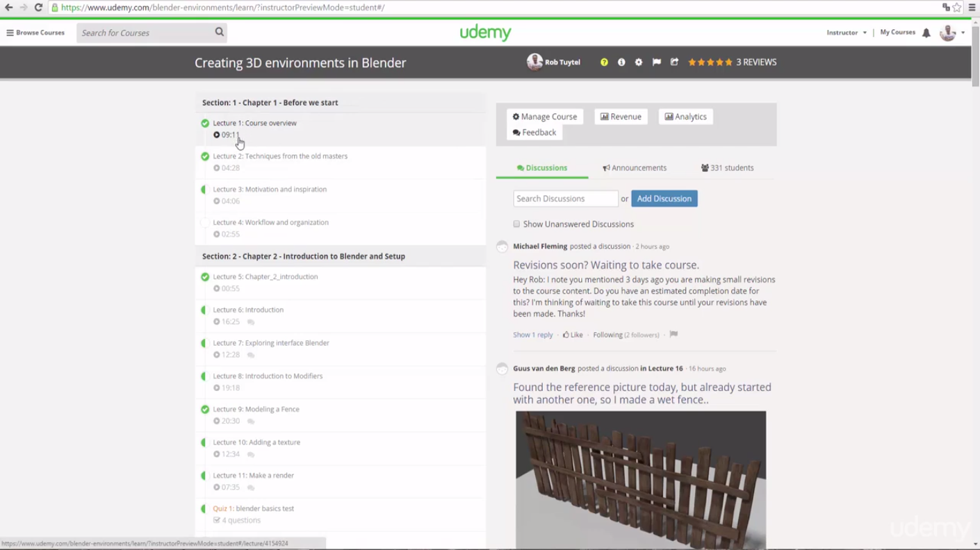Viewport: 980px width, 550px height.
Task: Reload the page in the browser
Action: pyautogui.click(x=38, y=8)
